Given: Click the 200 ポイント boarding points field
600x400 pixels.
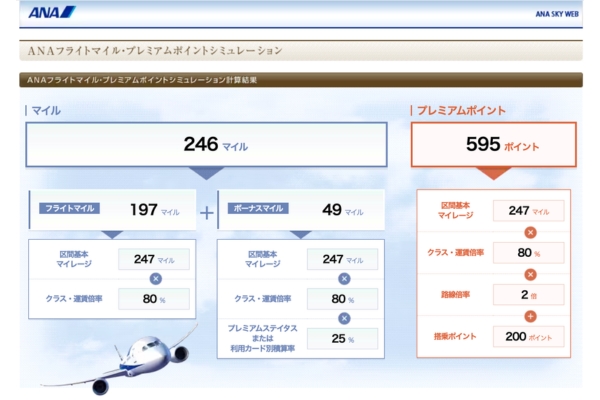Looking at the screenshot, I should pos(530,336).
